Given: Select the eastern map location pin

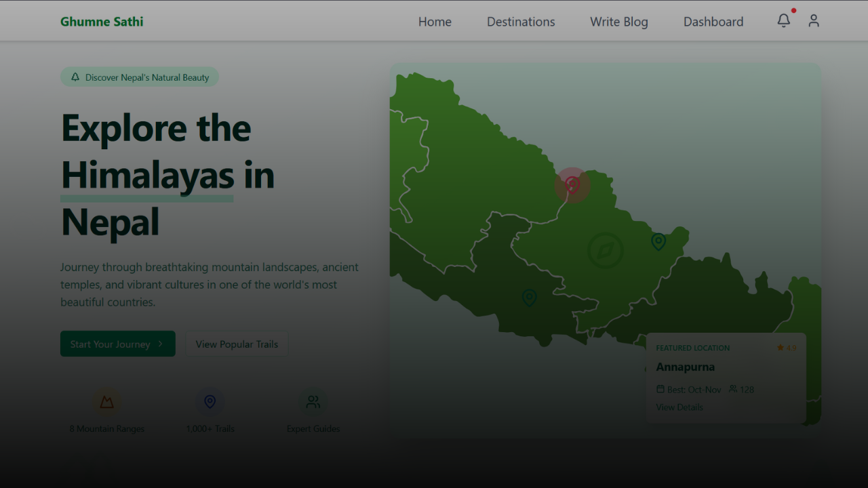Looking at the screenshot, I should click(x=658, y=241).
